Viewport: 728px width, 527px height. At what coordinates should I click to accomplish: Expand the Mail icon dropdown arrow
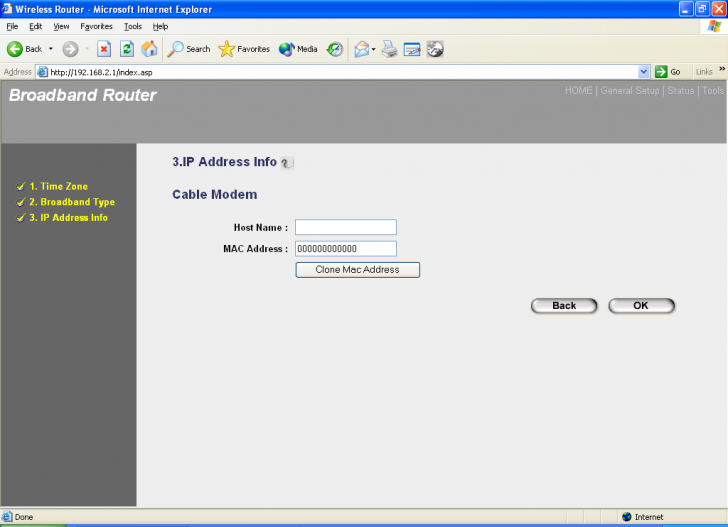point(373,48)
